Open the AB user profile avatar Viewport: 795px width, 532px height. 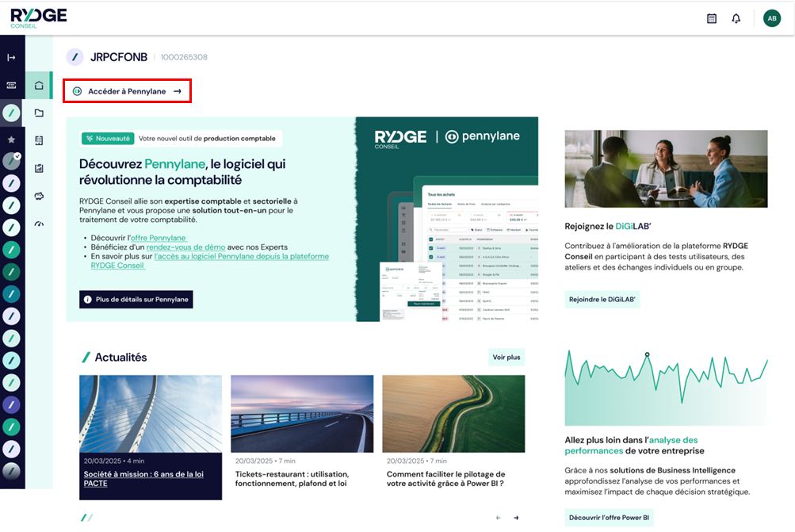click(x=772, y=18)
